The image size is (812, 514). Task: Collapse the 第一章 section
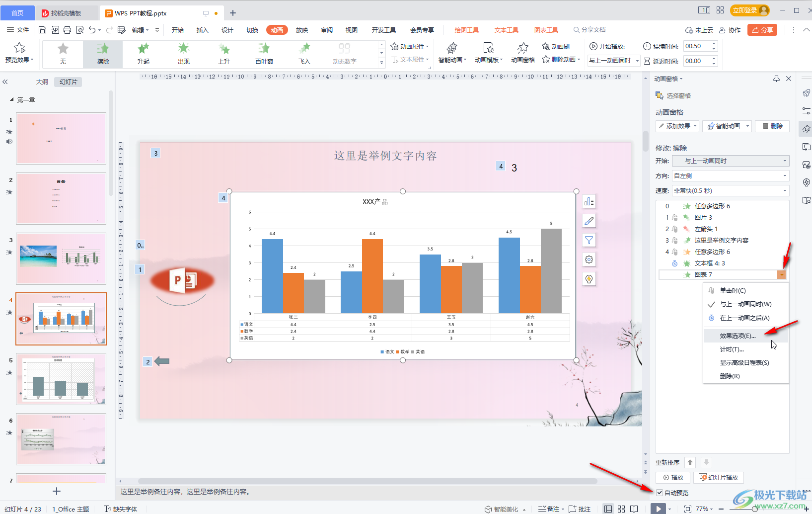click(12, 100)
